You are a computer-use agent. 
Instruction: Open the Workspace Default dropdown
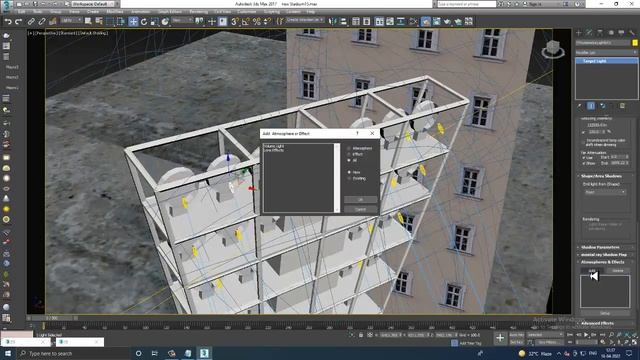(x=93, y=4)
